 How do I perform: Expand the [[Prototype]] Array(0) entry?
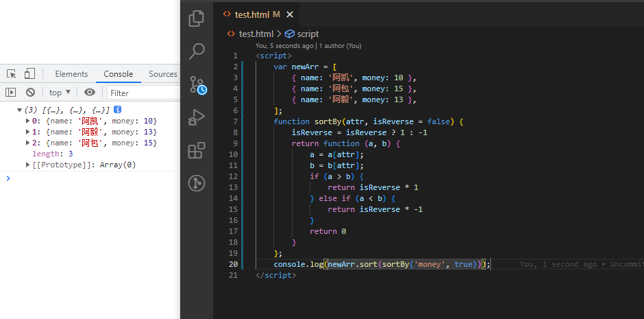[x=27, y=165]
